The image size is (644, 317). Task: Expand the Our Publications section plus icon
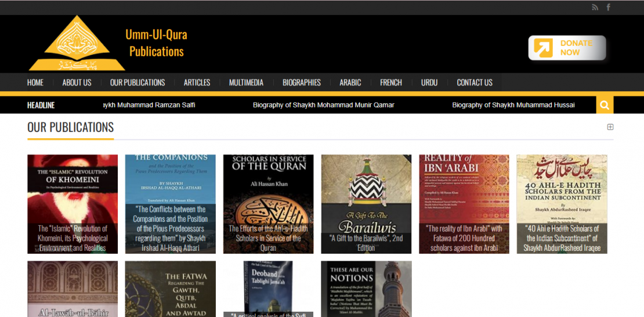610,127
